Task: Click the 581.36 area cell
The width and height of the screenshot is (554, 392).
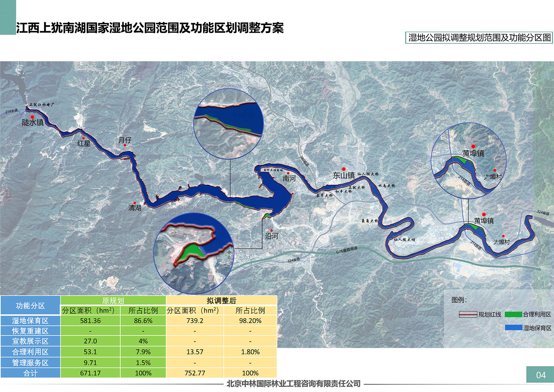Action: click(90, 321)
